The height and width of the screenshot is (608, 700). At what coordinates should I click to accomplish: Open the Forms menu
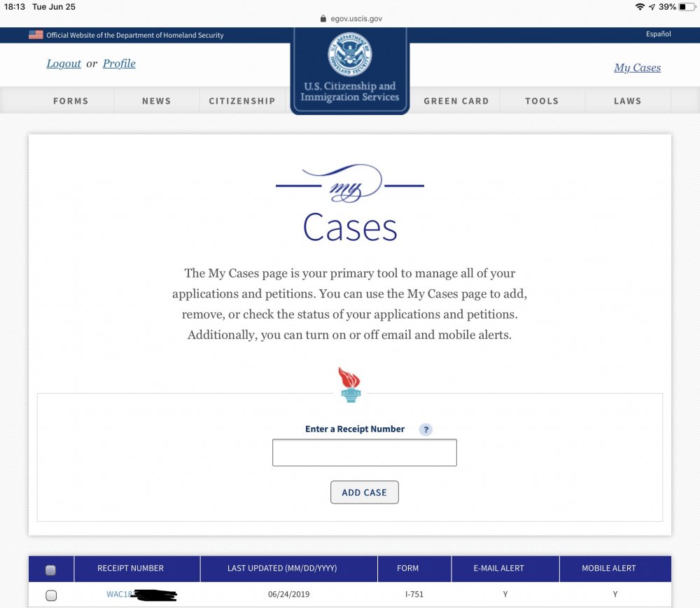[71, 101]
